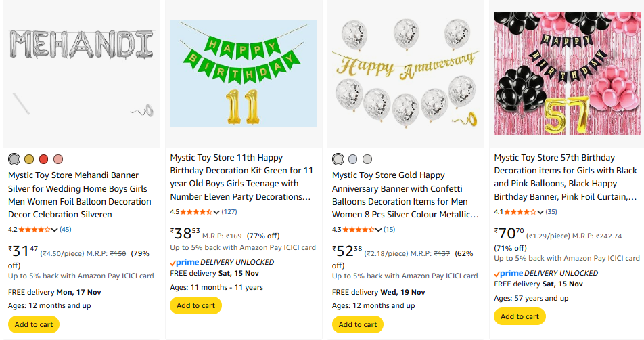Click Prime logo on 11th Birthday kit

pyautogui.click(x=183, y=262)
